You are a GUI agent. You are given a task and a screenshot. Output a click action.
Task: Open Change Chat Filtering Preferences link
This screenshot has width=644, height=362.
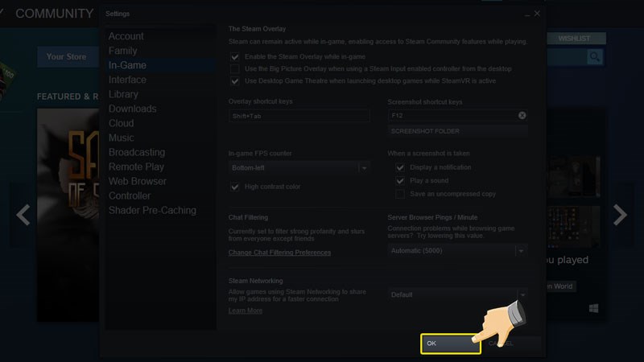[x=279, y=253]
